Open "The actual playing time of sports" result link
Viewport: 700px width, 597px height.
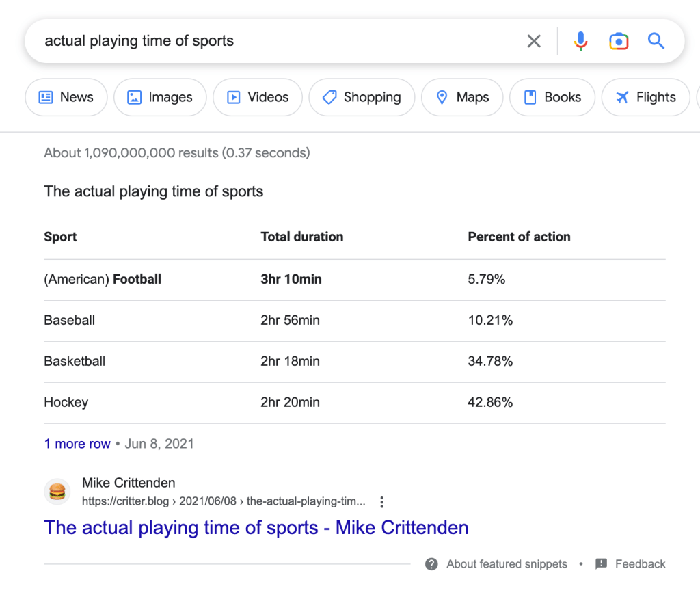coord(256,528)
